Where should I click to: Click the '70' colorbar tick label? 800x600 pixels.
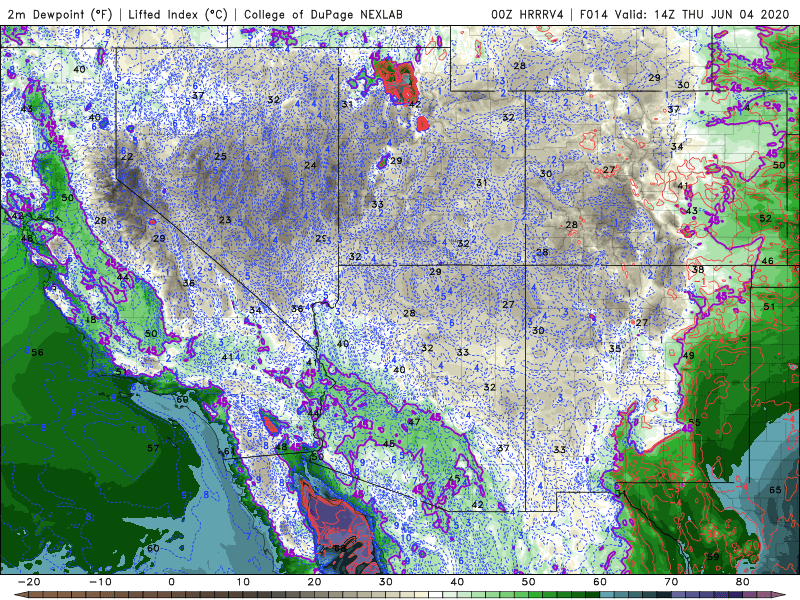click(671, 582)
